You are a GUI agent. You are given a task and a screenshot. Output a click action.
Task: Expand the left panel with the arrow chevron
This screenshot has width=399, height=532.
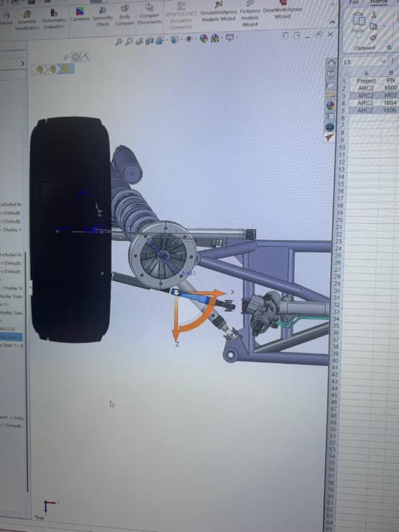(22, 64)
